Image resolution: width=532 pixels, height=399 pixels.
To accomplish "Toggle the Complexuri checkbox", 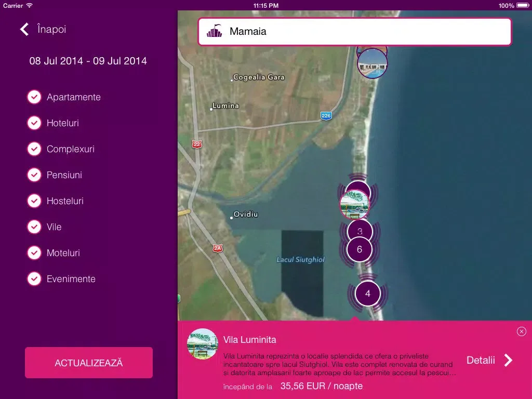I will [34, 149].
